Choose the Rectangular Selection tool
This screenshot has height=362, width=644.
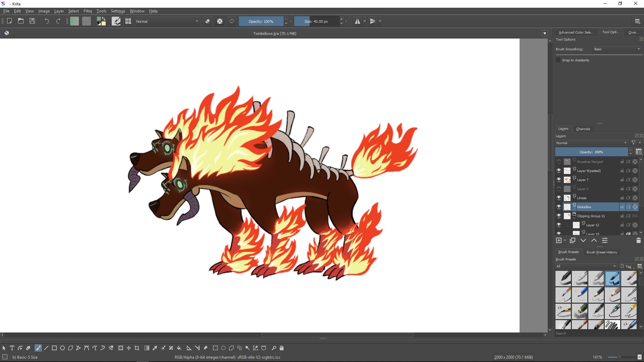click(215, 348)
